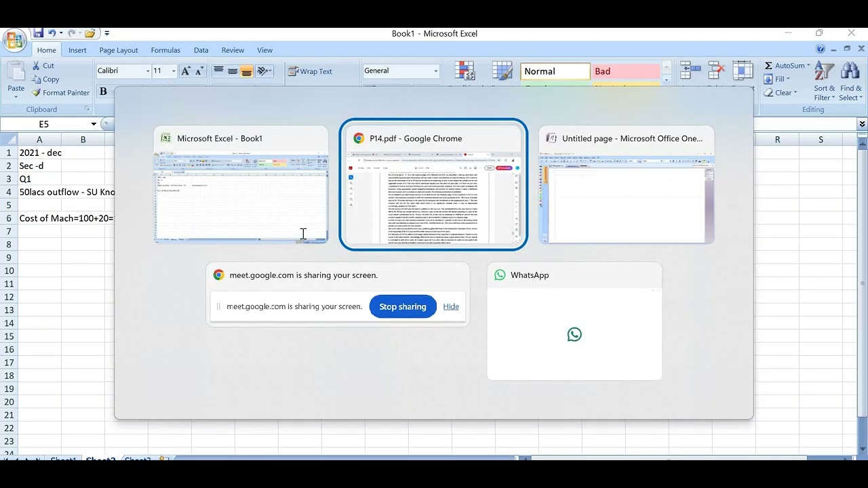The image size is (868, 488).
Task: Switch to the Home ribbon tab
Action: pos(46,50)
